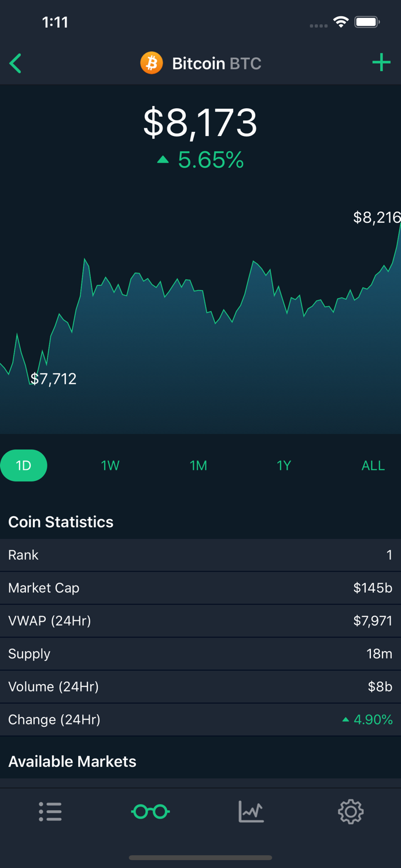Select the 1Y chart tab

tap(284, 465)
